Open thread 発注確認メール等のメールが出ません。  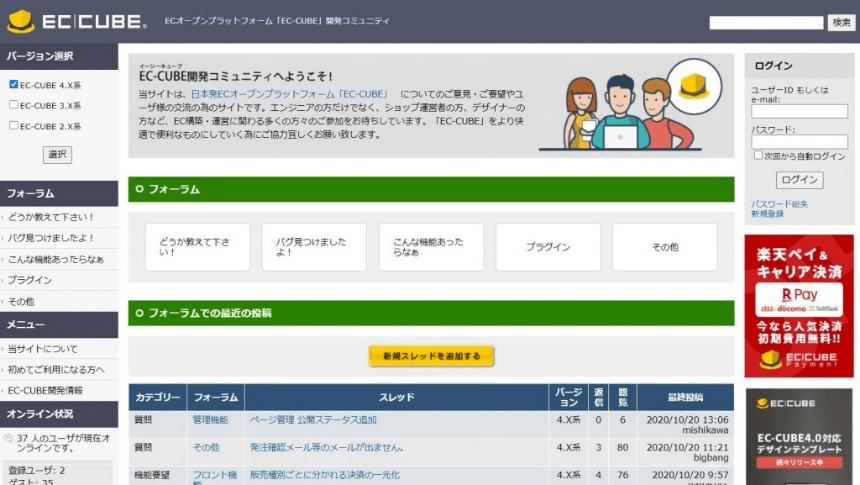click(327, 447)
